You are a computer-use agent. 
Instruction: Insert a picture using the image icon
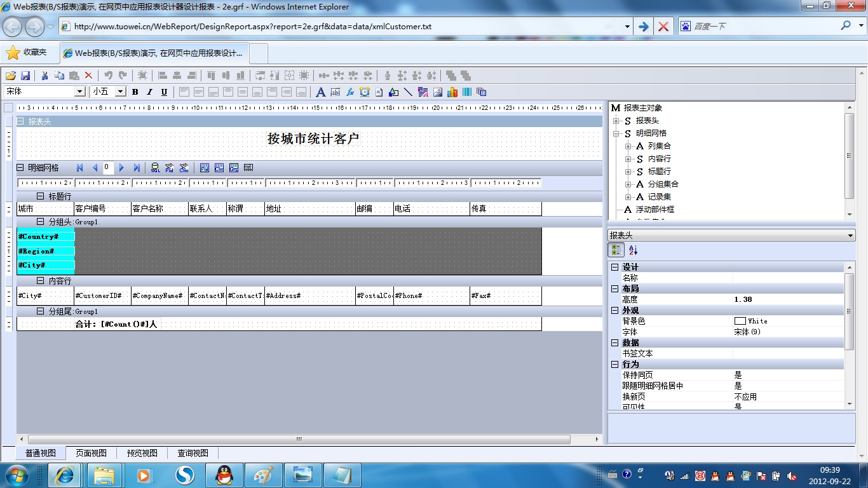tap(438, 92)
